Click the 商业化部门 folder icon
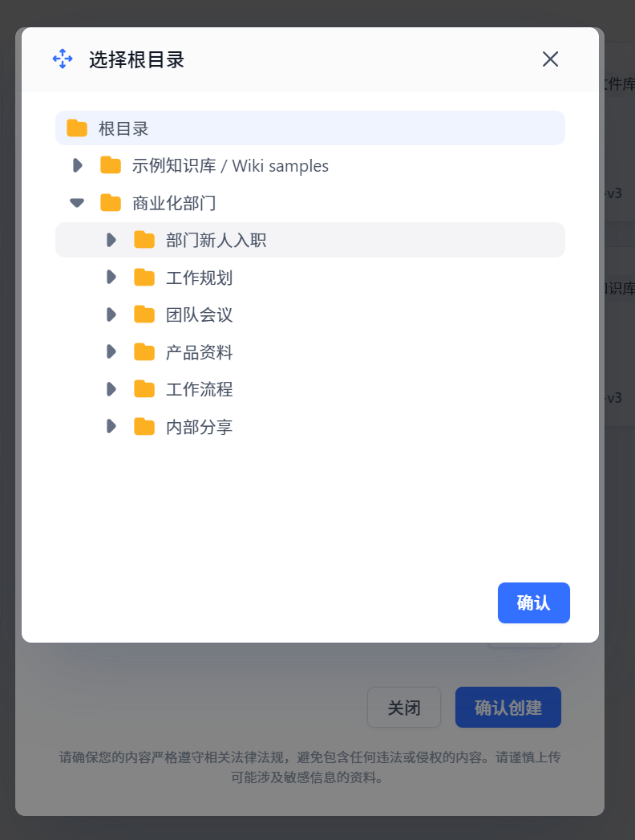The height and width of the screenshot is (840, 635). pos(111,203)
